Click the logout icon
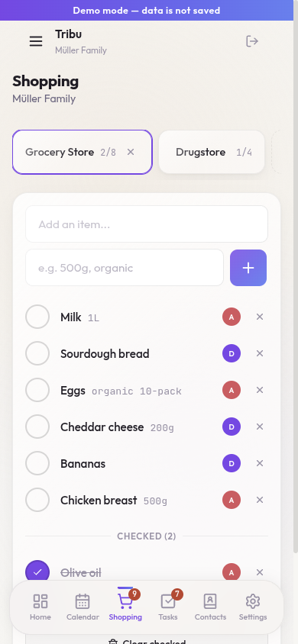298x644 pixels. 252,41
